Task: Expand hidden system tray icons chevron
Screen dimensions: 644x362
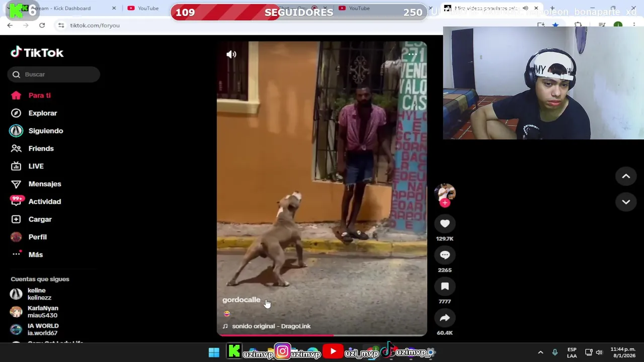Action: (x=540, y=352)
